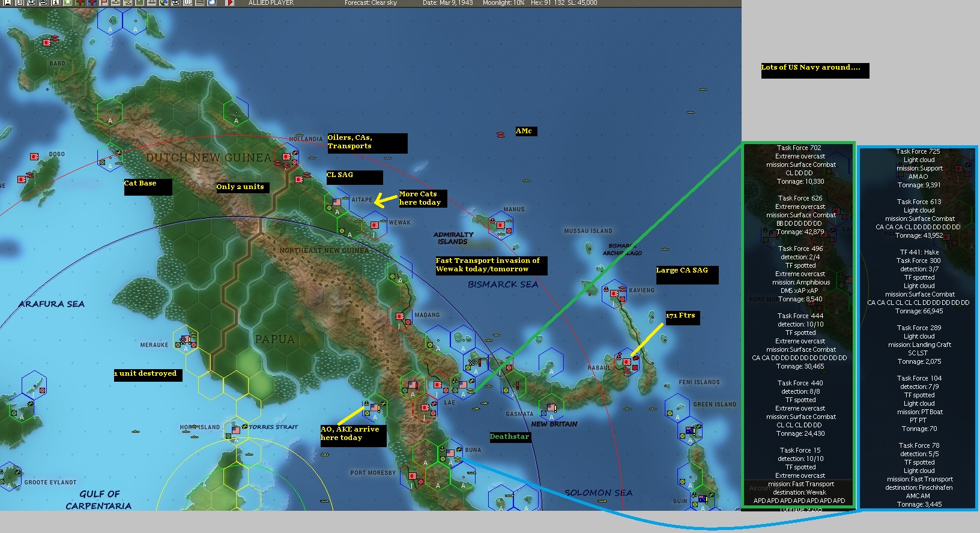The height and width of the screenshot is (533, 980).
Task: Click 'destination: Finschhafen' text
Action: tap(919, 487)
